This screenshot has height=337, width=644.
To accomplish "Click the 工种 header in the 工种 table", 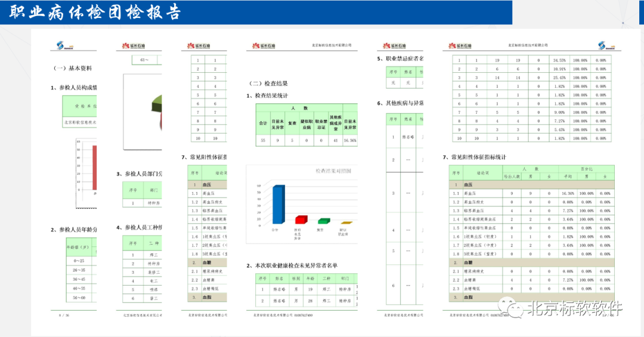I will 153,244.
